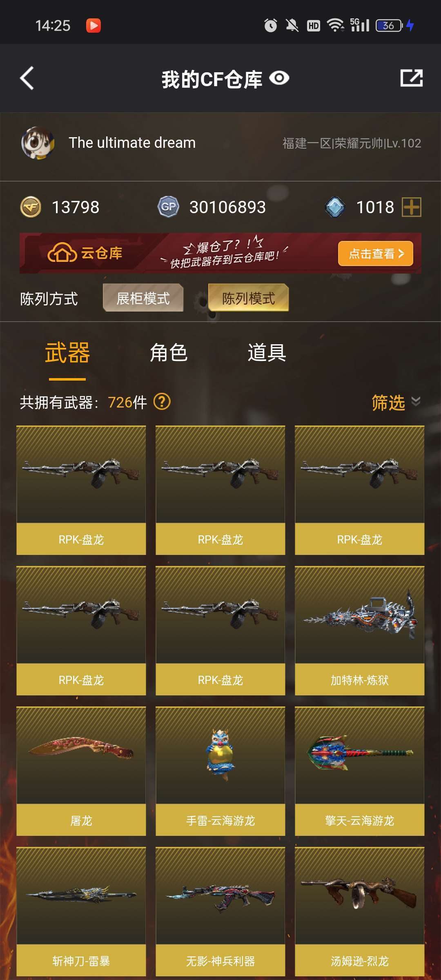Click the 点击查看 button
This screenshot has height=980, width=441.
tap(376, 254)
